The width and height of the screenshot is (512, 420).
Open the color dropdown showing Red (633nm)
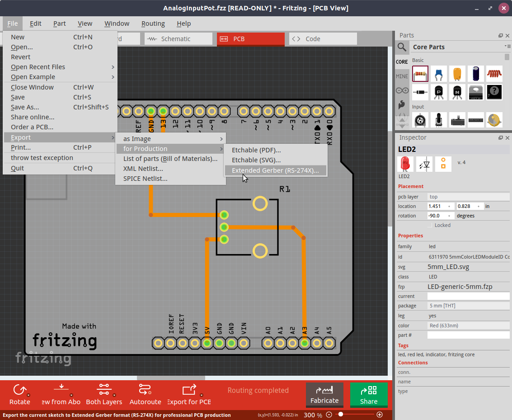tap(468, 326)
